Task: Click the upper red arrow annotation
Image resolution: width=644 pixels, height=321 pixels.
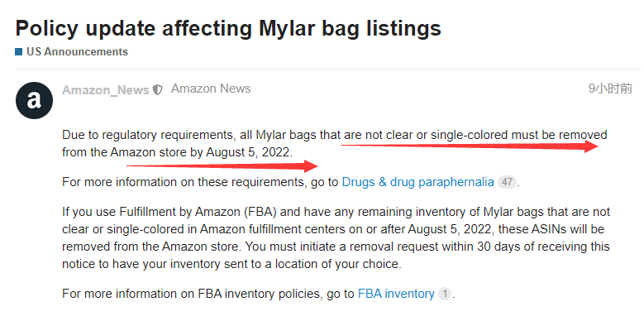Action: [x=470, y=145]
